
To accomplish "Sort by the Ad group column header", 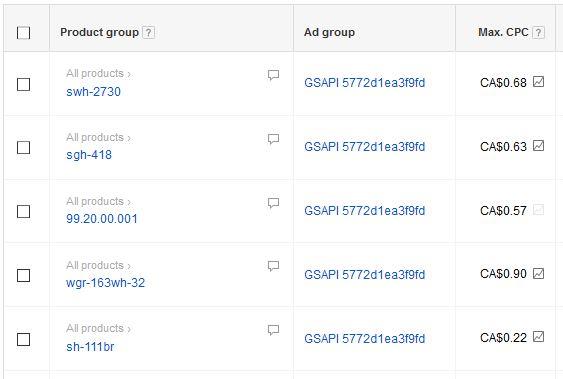I will pyautogui.click(x=329, y=32).
